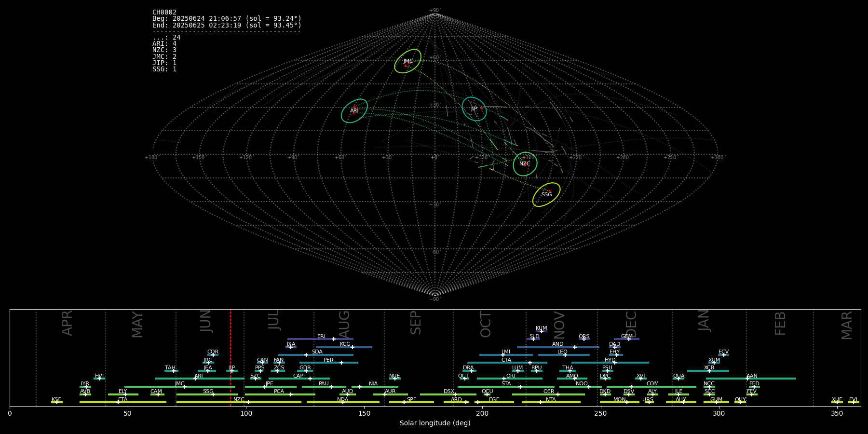Click the 'JMC: 2' count in the legend
Screen dimensions: 868x434
[164, 57]
